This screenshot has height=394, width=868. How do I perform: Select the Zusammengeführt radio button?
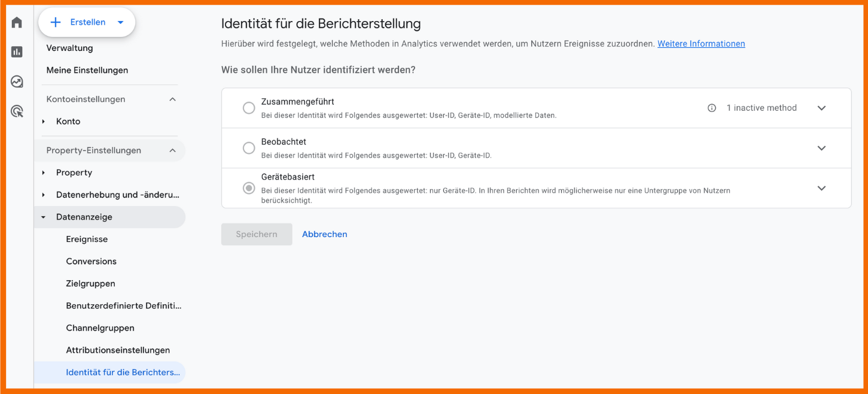[x=249, y=108]
